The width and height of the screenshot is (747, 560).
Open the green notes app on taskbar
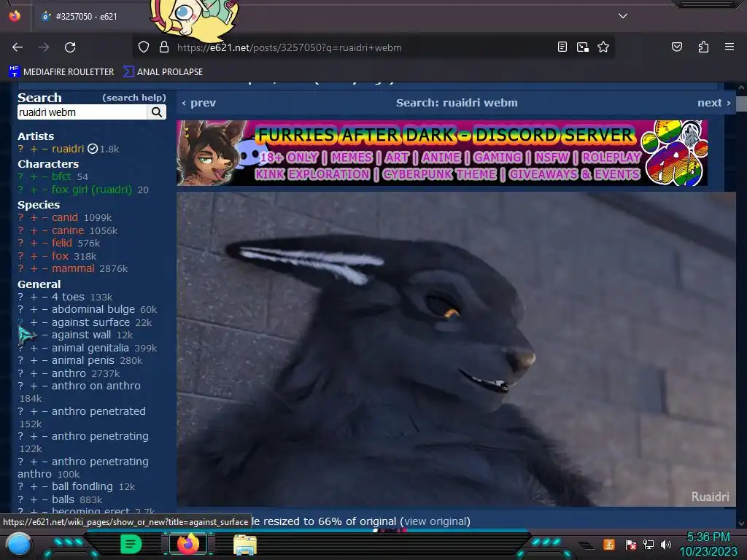click(131, 544)
